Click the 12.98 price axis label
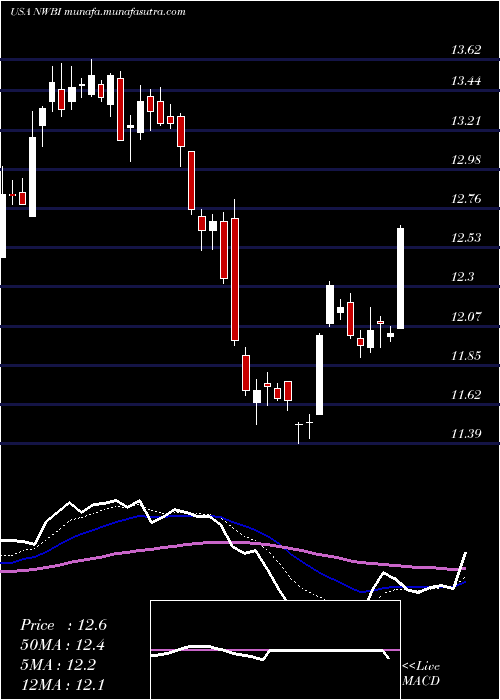 pyautogui.click(x=467, y=159)
